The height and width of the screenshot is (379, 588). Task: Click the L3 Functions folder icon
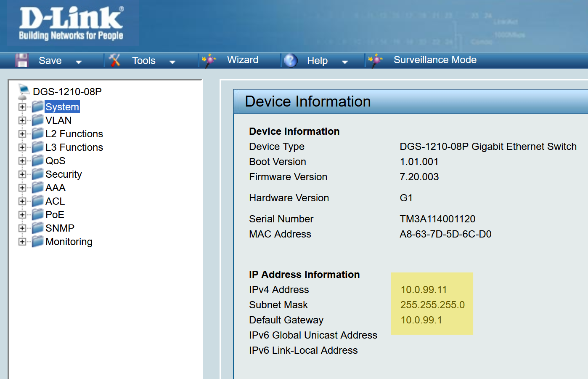point(38,147)
